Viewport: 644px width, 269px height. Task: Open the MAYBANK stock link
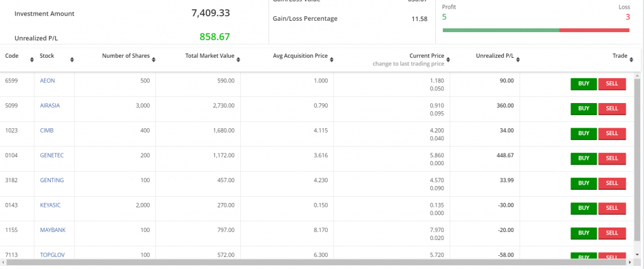[x=53, y=230]
